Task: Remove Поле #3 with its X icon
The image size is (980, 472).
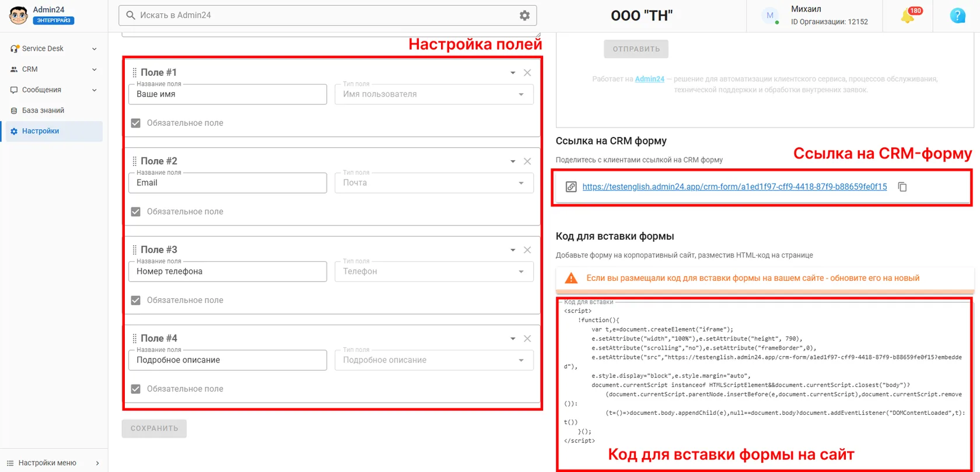Action: click(x=527, y=250)
